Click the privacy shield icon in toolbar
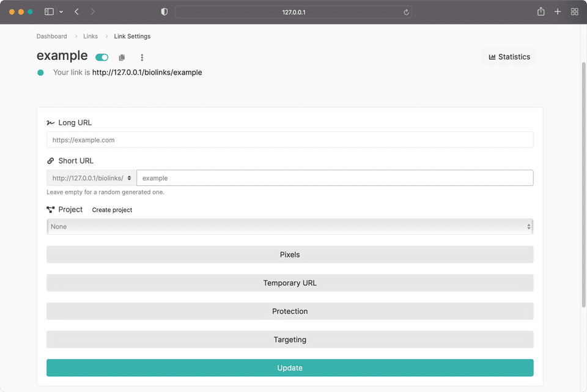Viewport: 587px width, 392px height. 164,12
